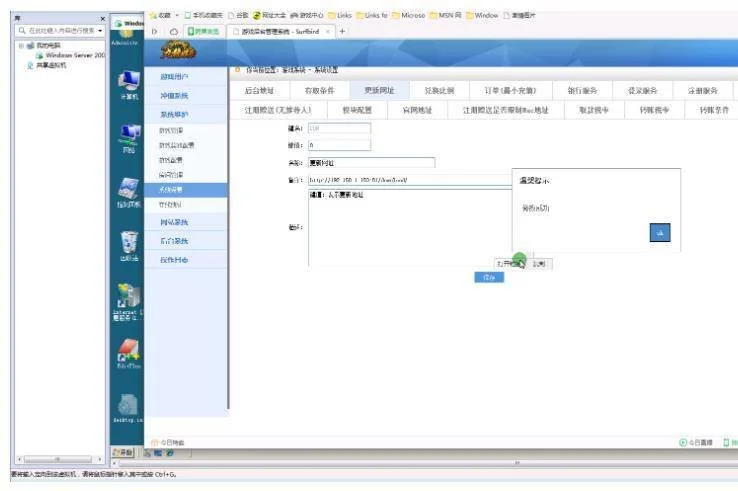738x491 pixels.
Task: Select the 官网地址 settings tab
Action: click(417, 110)
